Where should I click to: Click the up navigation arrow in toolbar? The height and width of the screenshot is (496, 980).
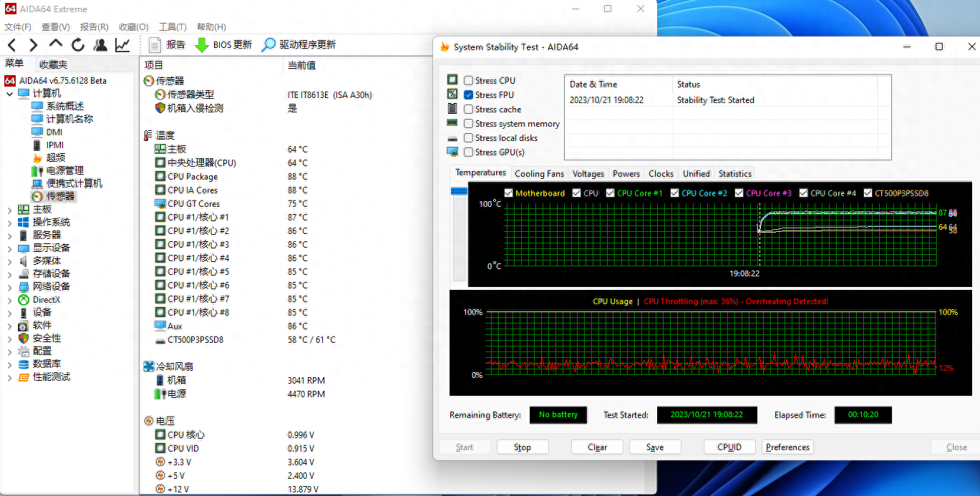[x=56, y=45]
